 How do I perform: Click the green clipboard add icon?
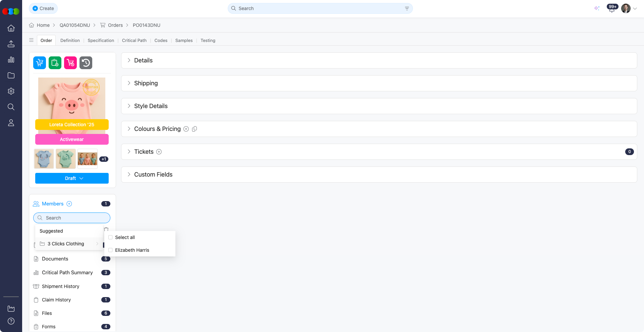point(55,63)
